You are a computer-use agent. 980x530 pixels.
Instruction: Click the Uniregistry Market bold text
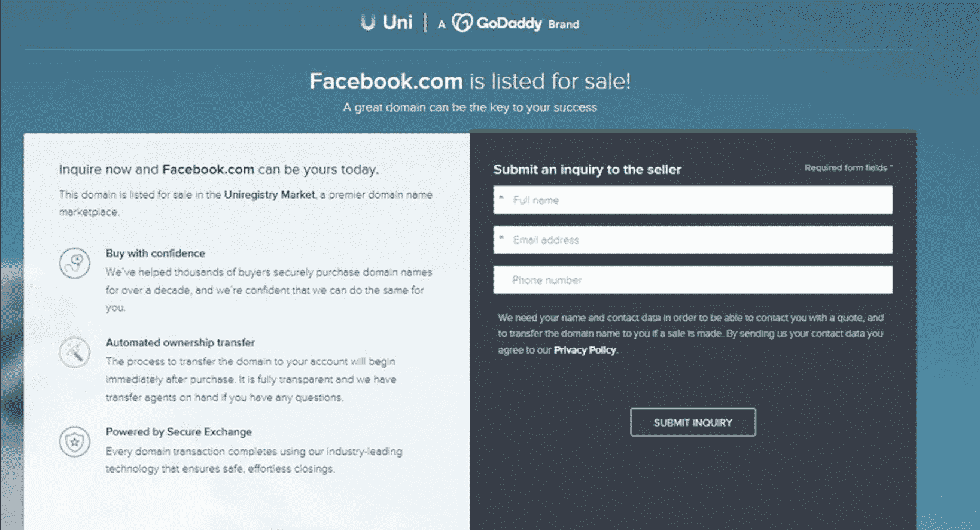pyautogui.click(x=269, y=194)
